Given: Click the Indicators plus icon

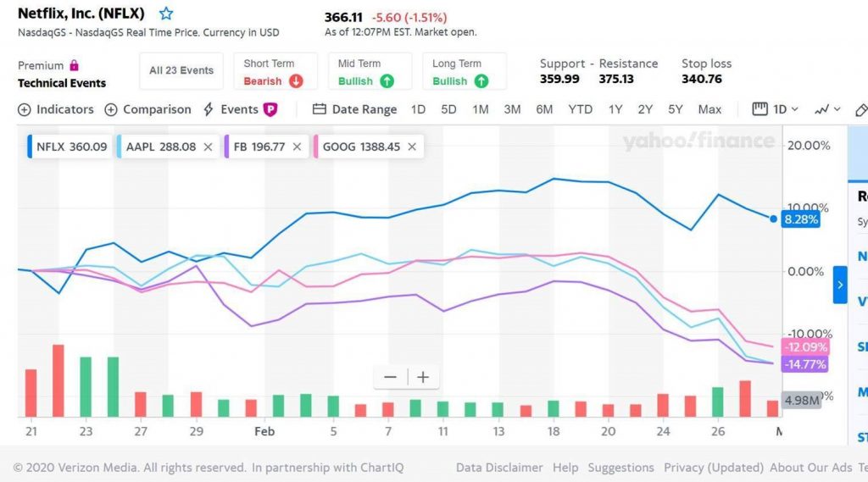Looking at the screenshot, I should pos(25,109).
